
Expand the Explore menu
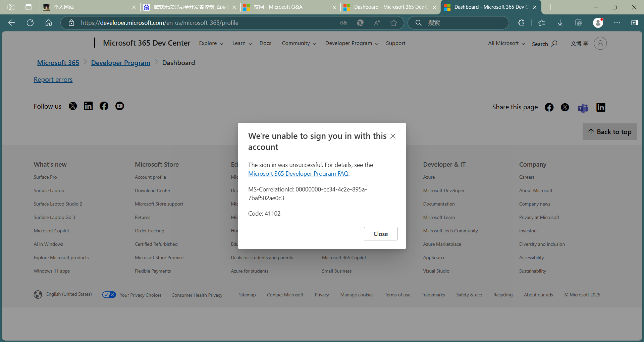pyautogui.click(x=211, y=43)
